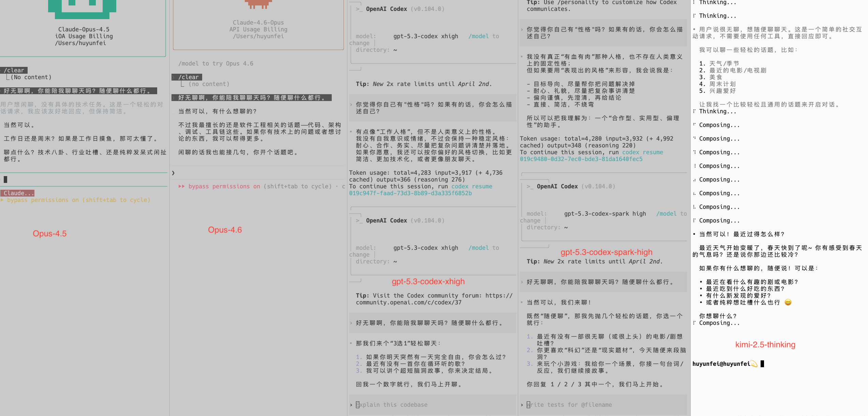Click the top OpenAI Codex prompt icon
868x416 pixels.
(x=359, y=9)
